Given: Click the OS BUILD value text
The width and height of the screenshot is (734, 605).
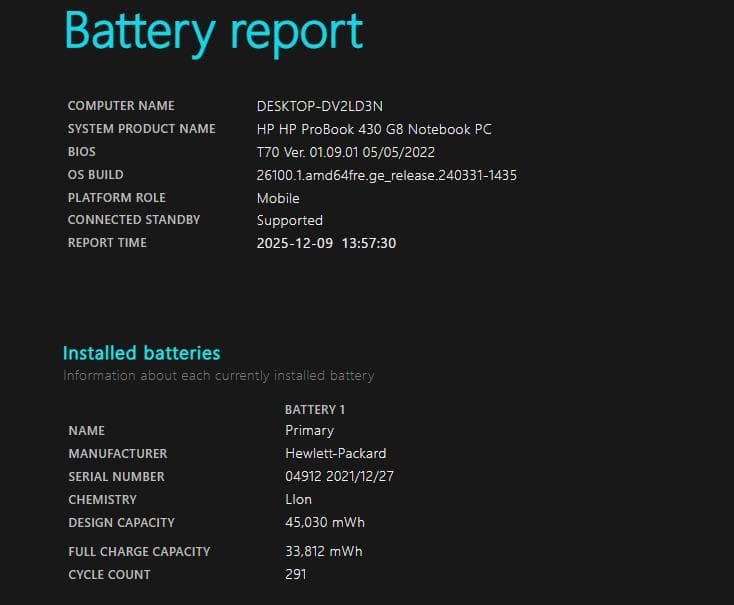Looking at the screenshot, I should coord(386,175).
